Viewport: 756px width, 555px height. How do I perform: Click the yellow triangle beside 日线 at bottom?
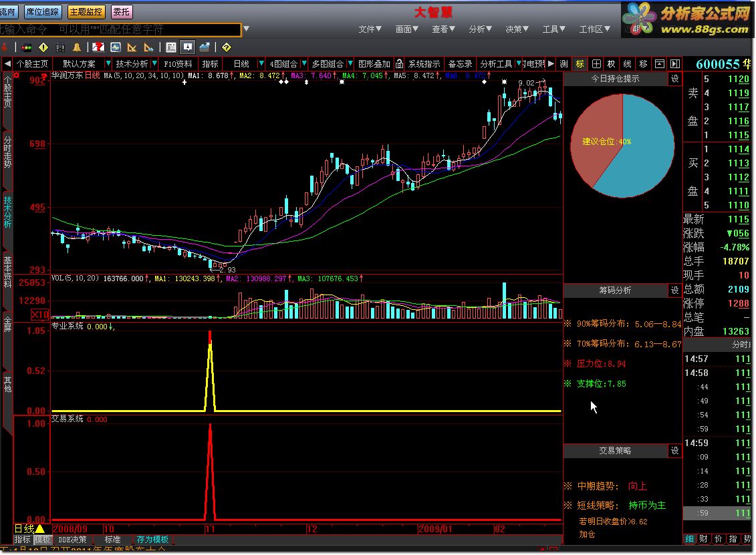[x=39, y=529]
